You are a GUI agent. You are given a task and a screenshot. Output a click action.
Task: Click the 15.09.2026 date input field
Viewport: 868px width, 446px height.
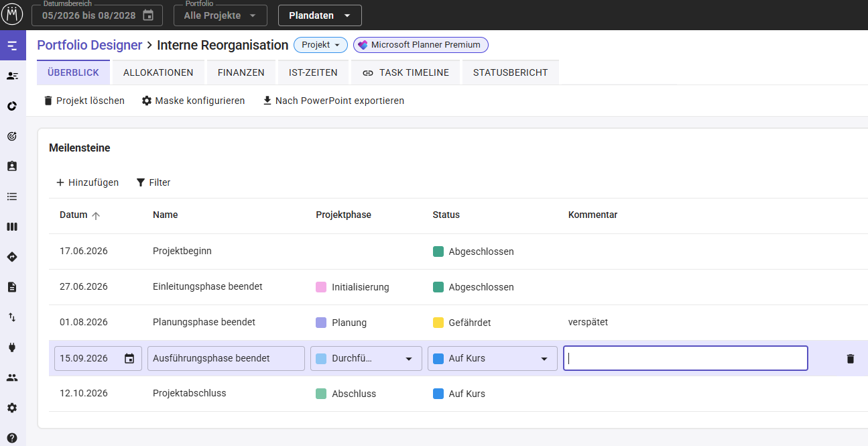pos(98,359)
